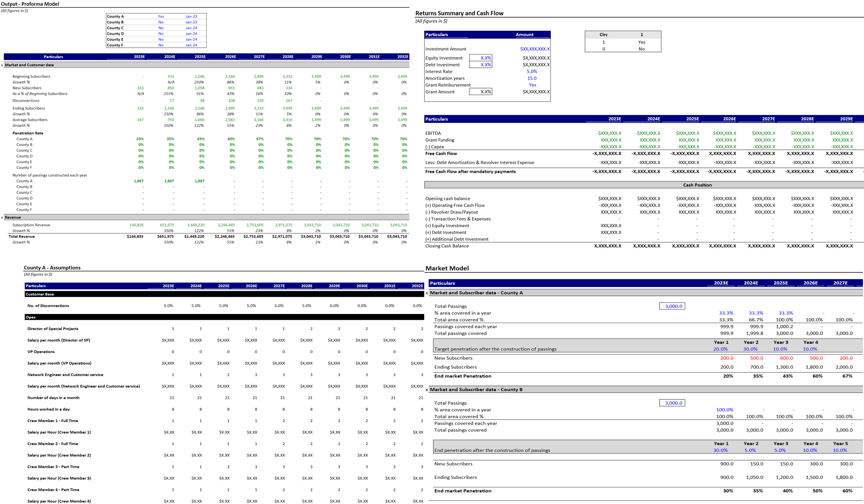This screenshot has width=864, height=504.
Task: Click the EBITDA row label
Action: click(x=433, y=134)
